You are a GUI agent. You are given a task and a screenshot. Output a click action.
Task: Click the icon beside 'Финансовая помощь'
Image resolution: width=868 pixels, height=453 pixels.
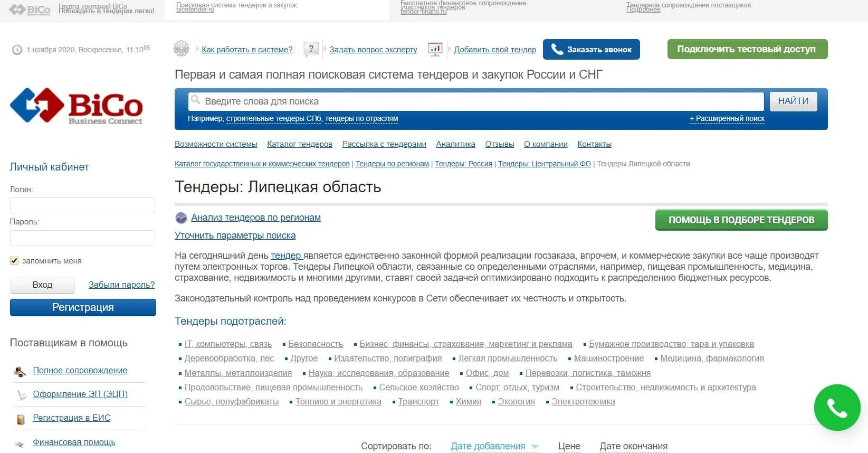(20, 443)
